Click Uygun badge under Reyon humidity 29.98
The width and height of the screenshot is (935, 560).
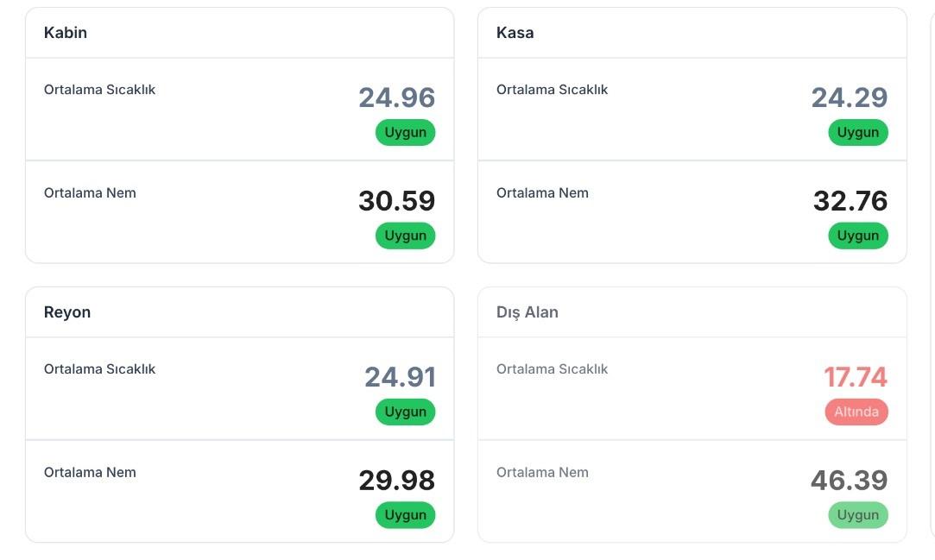[406, 515]
